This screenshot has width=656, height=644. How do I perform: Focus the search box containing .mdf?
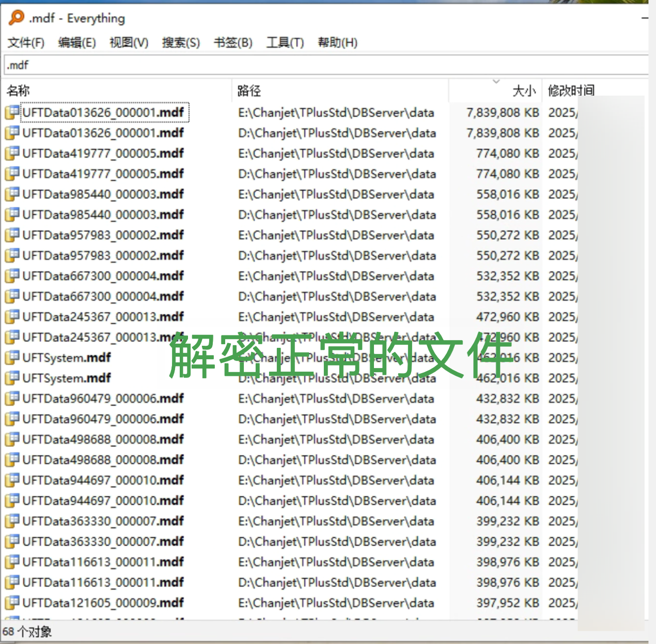point(326,65)
